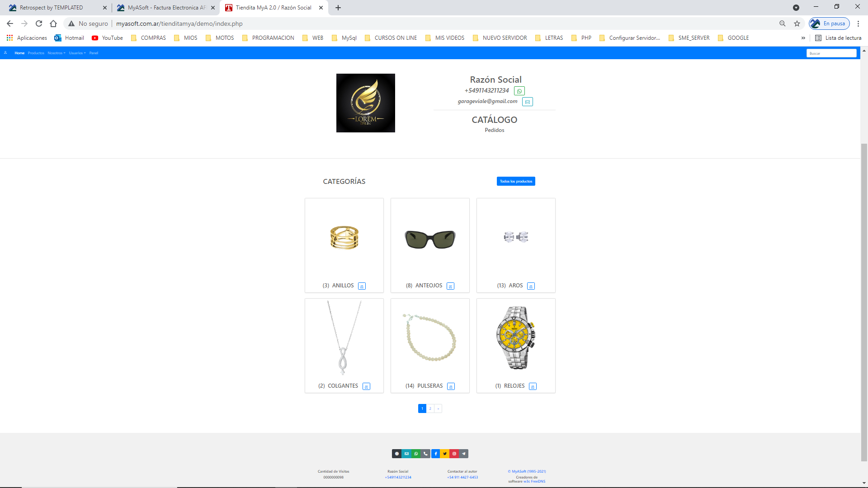Click the email icon beside garageviale@gmail.com

pyautogui.click(x=528, y=102)
